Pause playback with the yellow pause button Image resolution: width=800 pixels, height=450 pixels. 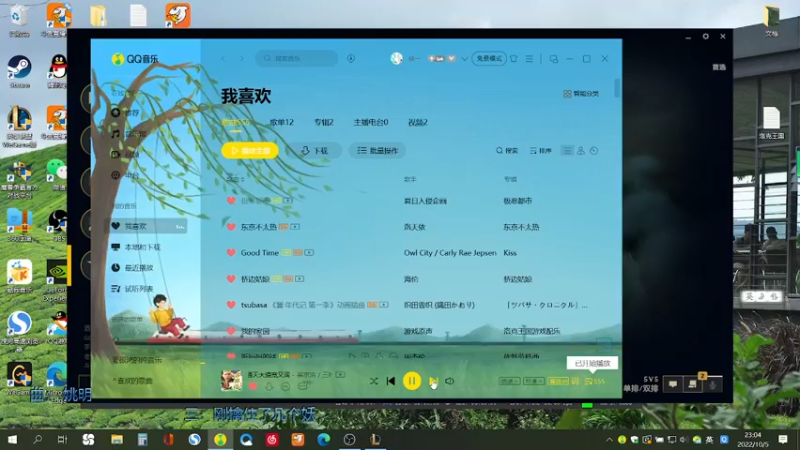(x=412, y=381)
